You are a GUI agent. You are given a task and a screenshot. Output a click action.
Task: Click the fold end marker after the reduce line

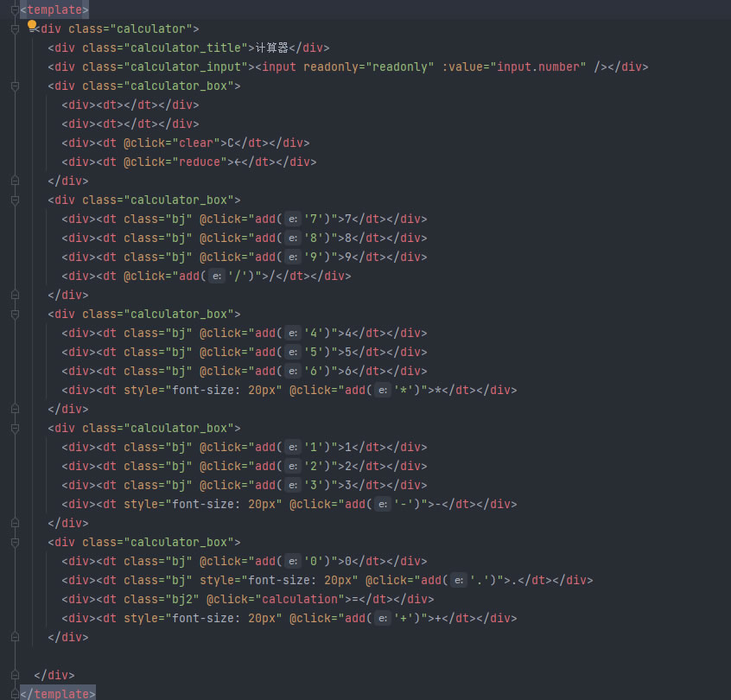pos(15,181)
